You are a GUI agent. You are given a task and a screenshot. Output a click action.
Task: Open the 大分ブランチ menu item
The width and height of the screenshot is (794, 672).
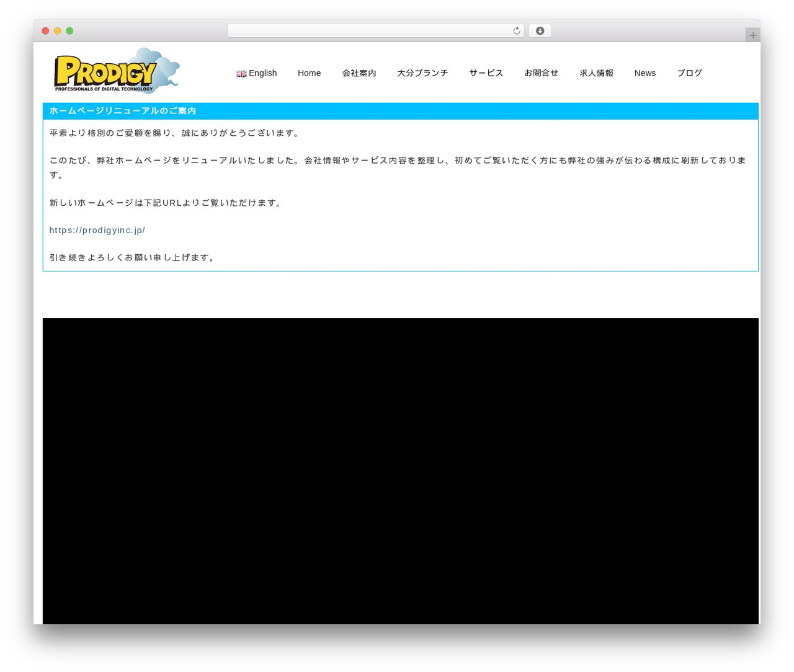(422, 73)
